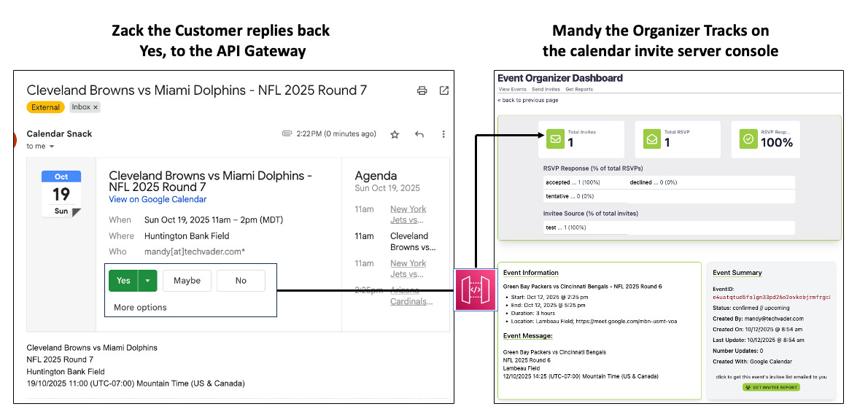Select the red EventID string

[772, 297]
